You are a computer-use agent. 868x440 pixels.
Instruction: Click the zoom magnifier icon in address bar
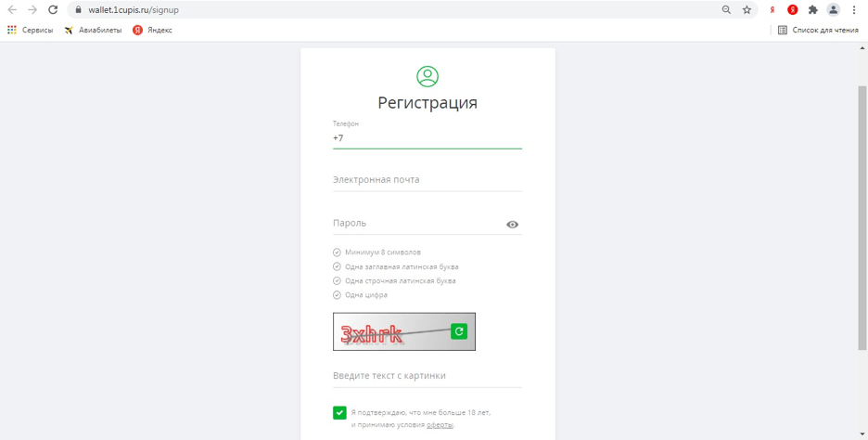click(x=726, y=9)
